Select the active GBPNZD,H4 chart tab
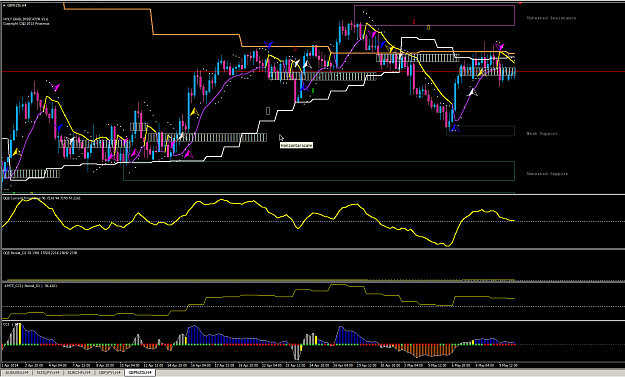The width and height of the screenshot is (625, 377). [140, 373]
